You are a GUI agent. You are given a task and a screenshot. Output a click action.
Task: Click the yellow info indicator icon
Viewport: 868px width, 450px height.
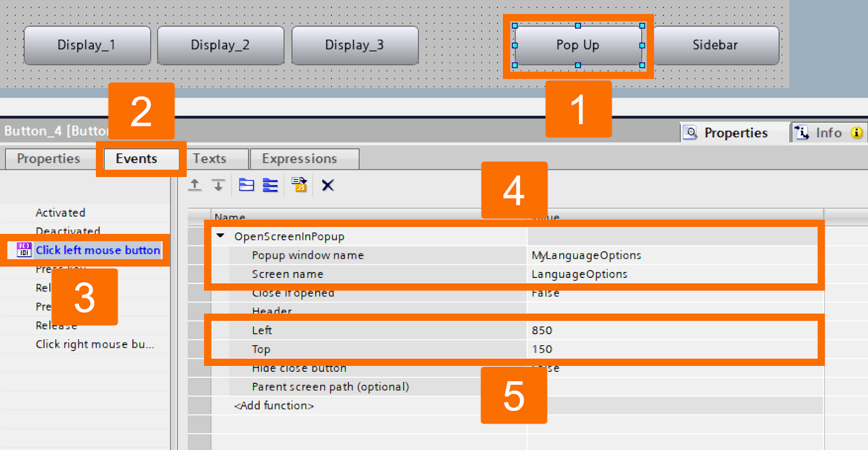click(x=857, y=132)
